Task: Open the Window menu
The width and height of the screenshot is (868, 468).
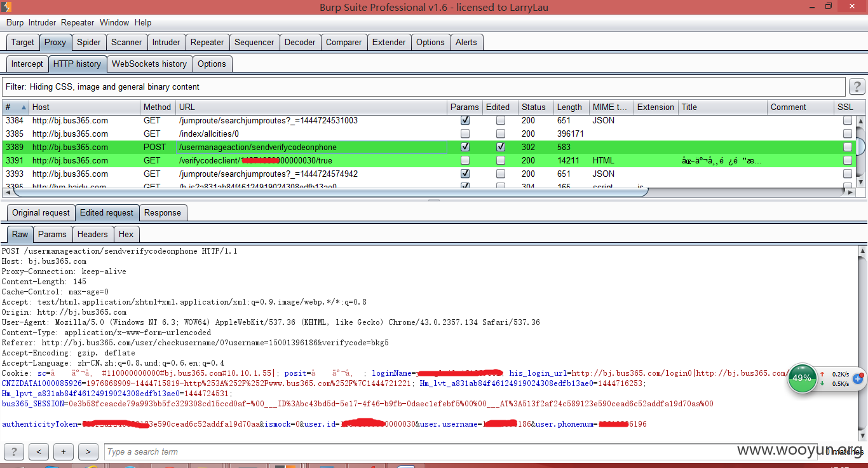Action: (x=114, y=22)
